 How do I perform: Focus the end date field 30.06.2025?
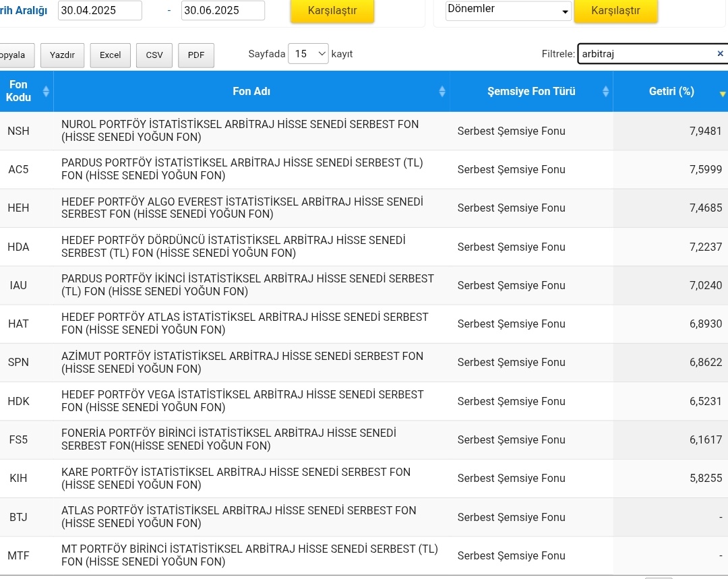(223, 10)
